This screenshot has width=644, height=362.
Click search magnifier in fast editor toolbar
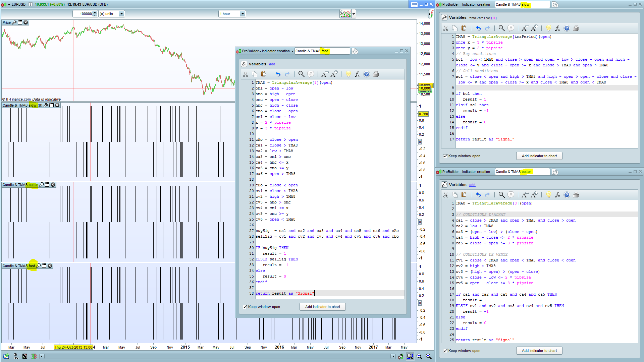[x=301, y=74]
